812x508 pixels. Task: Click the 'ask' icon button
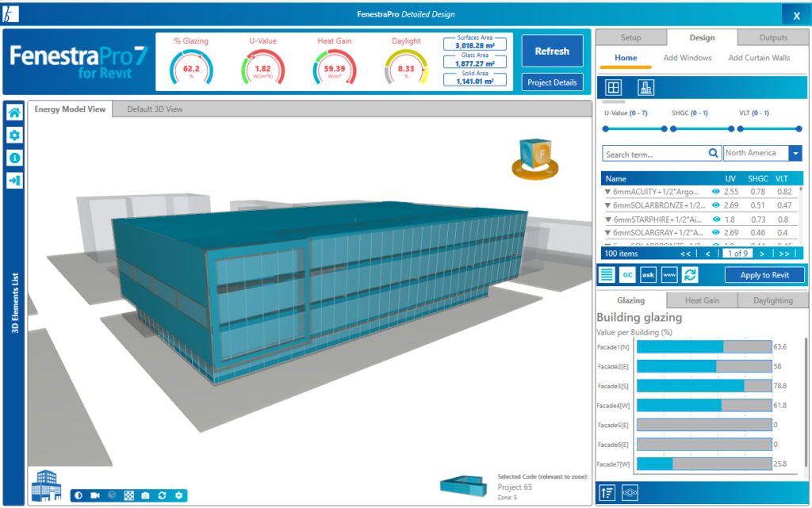click(649, 275)
